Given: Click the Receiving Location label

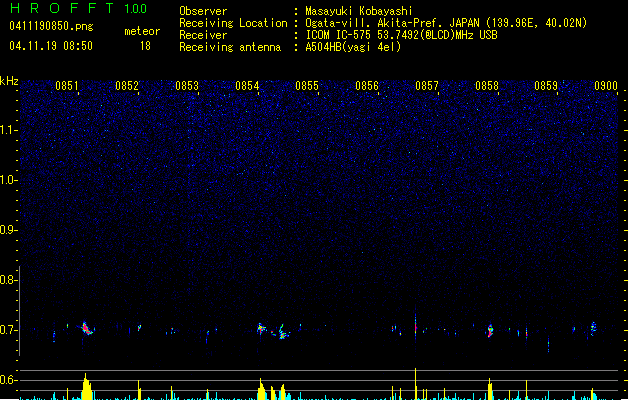Looking at the screenshot, I should pyautogui.click(x=233, y=23).
